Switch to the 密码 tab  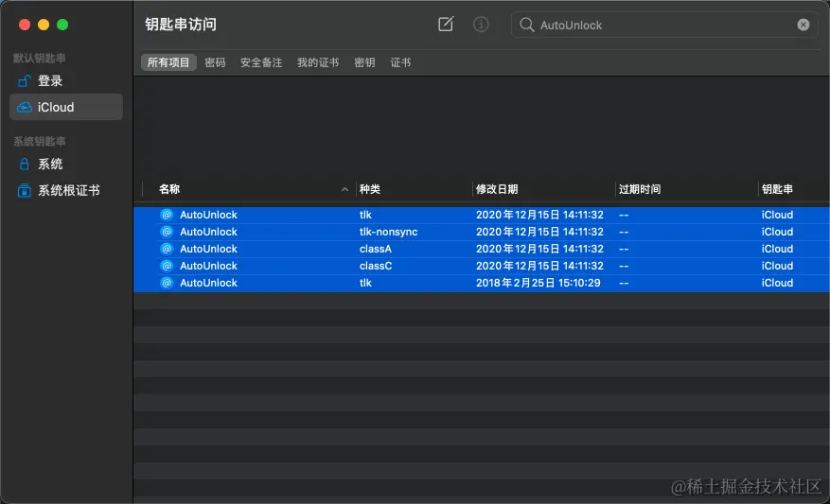tap(215, 62)
